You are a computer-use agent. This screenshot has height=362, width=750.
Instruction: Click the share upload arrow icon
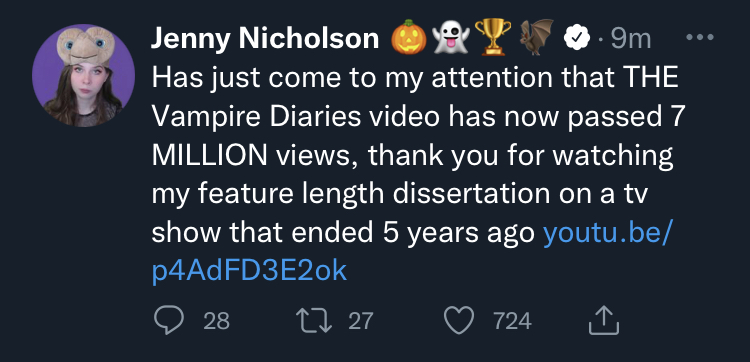coord(604,320)
